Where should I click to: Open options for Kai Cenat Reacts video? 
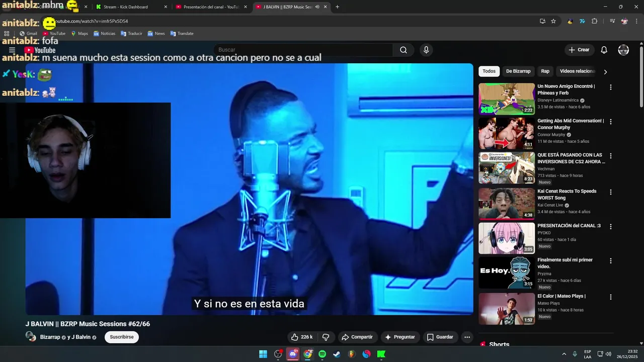(x=611, y=192)
